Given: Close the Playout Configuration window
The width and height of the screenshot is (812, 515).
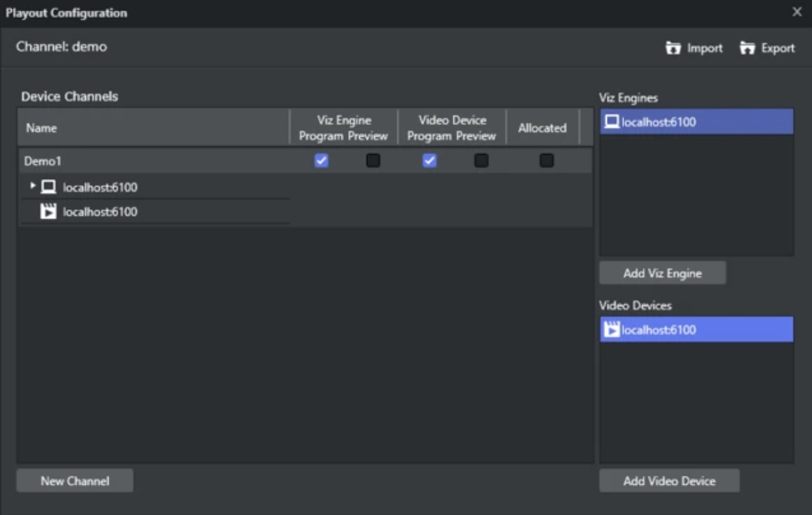Looking at the screenshot, I should click(797, 12).
